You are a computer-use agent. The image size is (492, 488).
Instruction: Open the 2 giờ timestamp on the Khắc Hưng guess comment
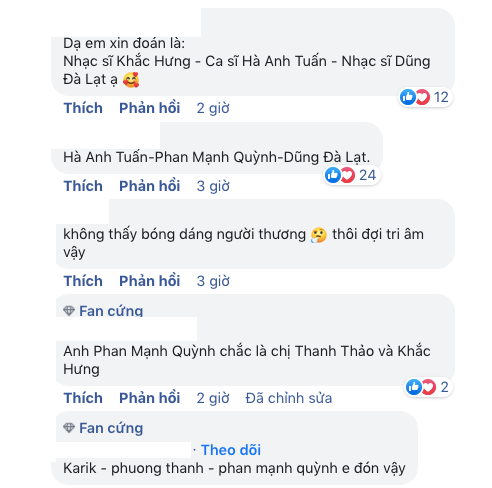coord(213,108)
